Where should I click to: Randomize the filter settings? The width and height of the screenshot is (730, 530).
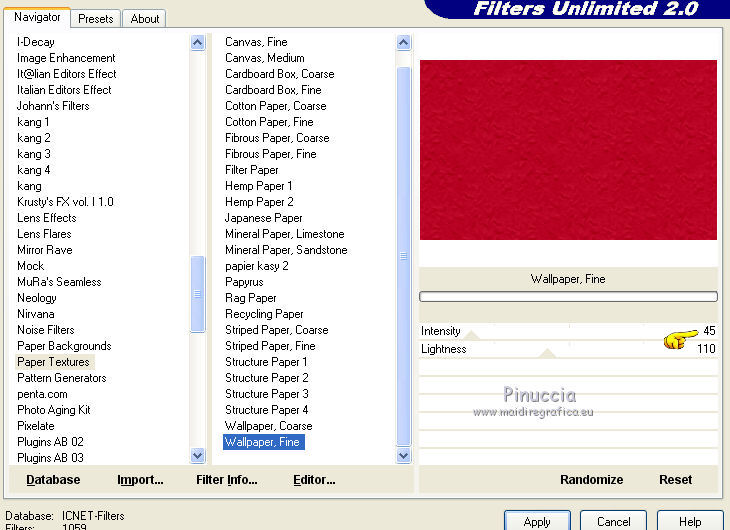click(x=591, y=480)
